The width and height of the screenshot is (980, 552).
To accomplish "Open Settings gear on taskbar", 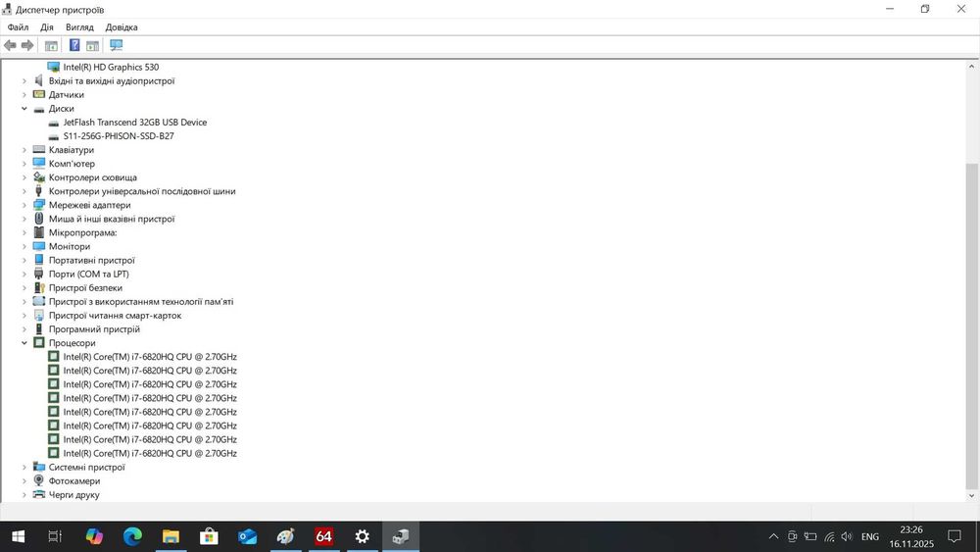I will pyautogui.click(x=362, y=536).
